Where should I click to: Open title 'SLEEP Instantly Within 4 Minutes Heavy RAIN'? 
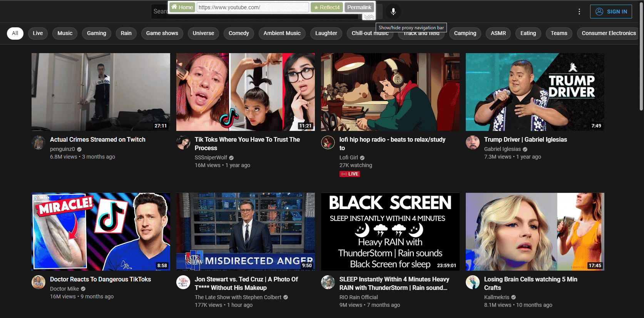pyautogui.click(x=394, y=283)
